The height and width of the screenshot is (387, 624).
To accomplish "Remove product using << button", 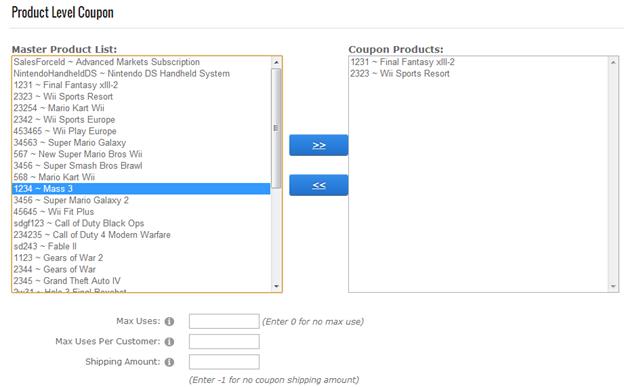I will tap(318, 185).
